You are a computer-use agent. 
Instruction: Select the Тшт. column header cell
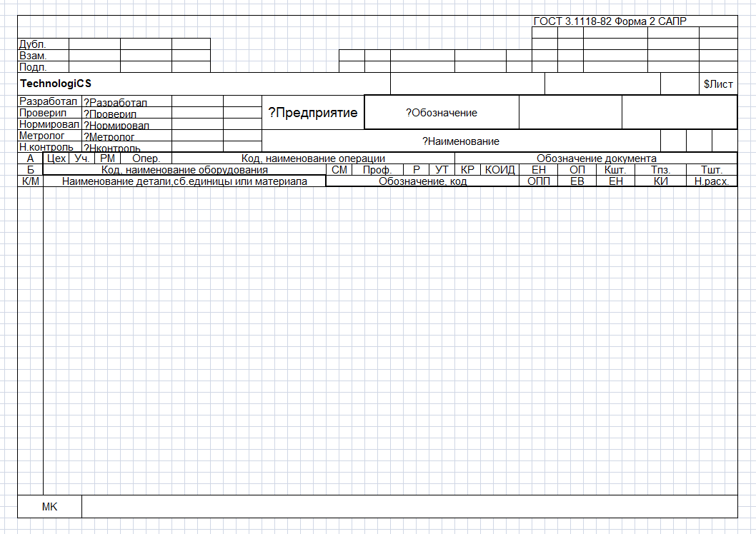[x=712, y=170]
